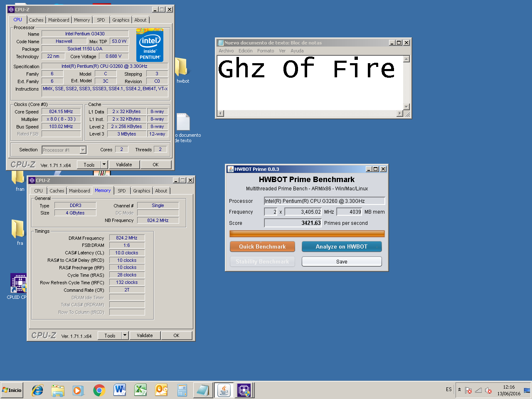The image size is (532, 399).
Task: Open the Inicio start menu
Action: point(12,390)
